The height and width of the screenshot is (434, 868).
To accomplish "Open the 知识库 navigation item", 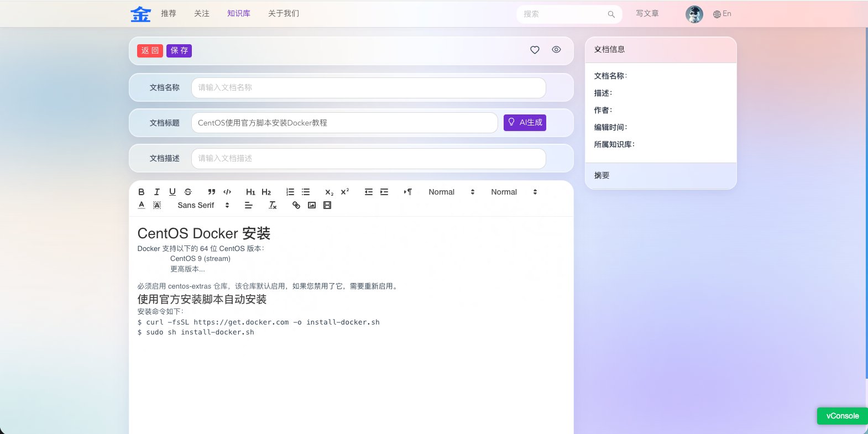I will pos(239,13).
